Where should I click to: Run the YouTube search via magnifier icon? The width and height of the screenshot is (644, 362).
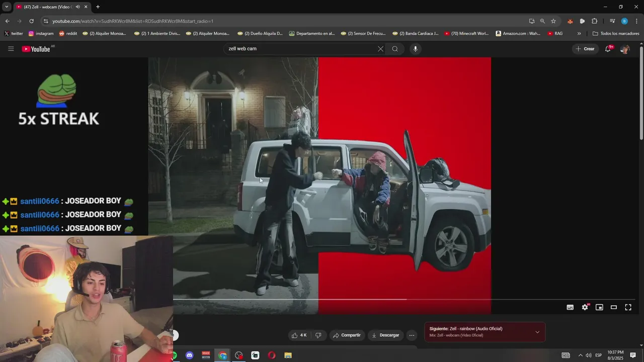click(395, 49)
